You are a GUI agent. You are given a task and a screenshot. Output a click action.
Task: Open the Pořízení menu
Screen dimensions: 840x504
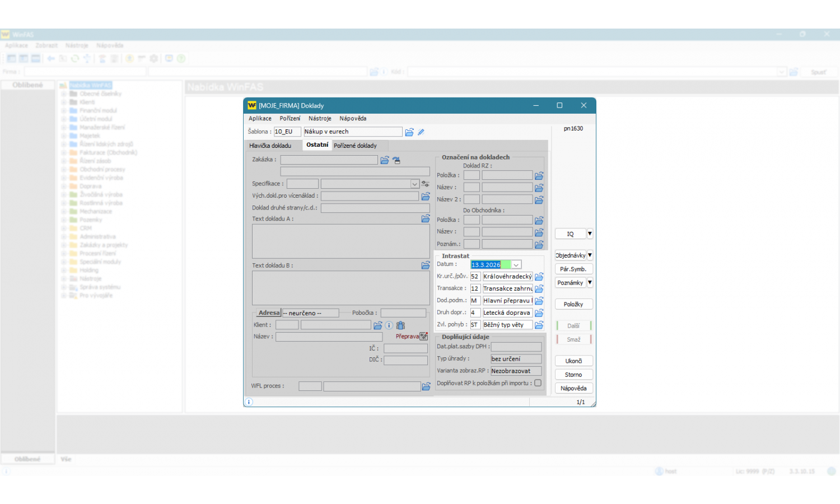coord(290,119)
